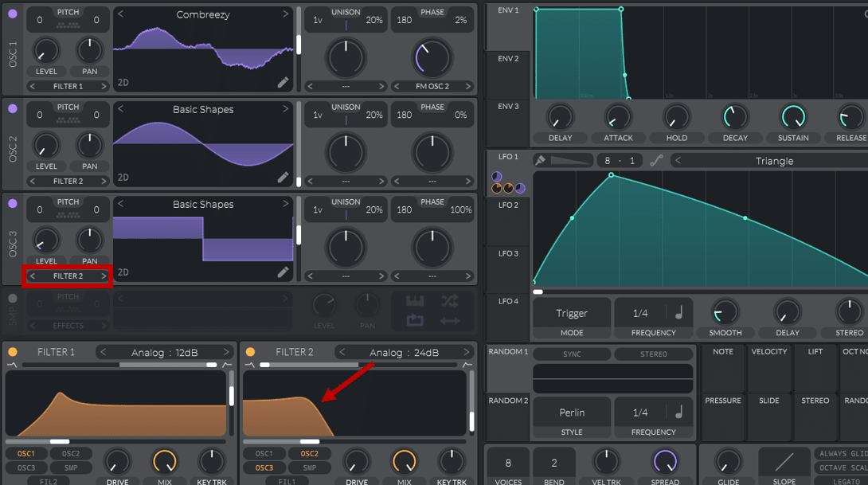Edit OSC 1 wavetable with pencil icon
The image size is (868, 485).
point(283,83)
